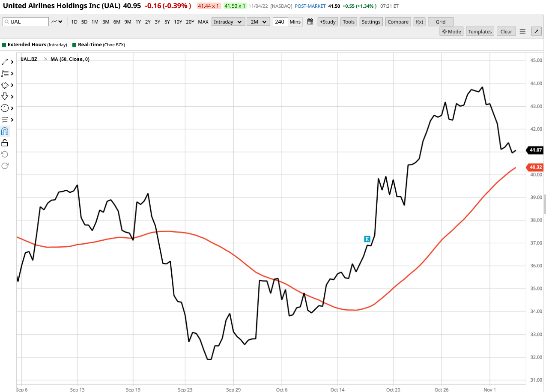The height and width of the screenshot is (392, 546).
Task: Click the POST-MARKET label
Action: click(310, 6)
